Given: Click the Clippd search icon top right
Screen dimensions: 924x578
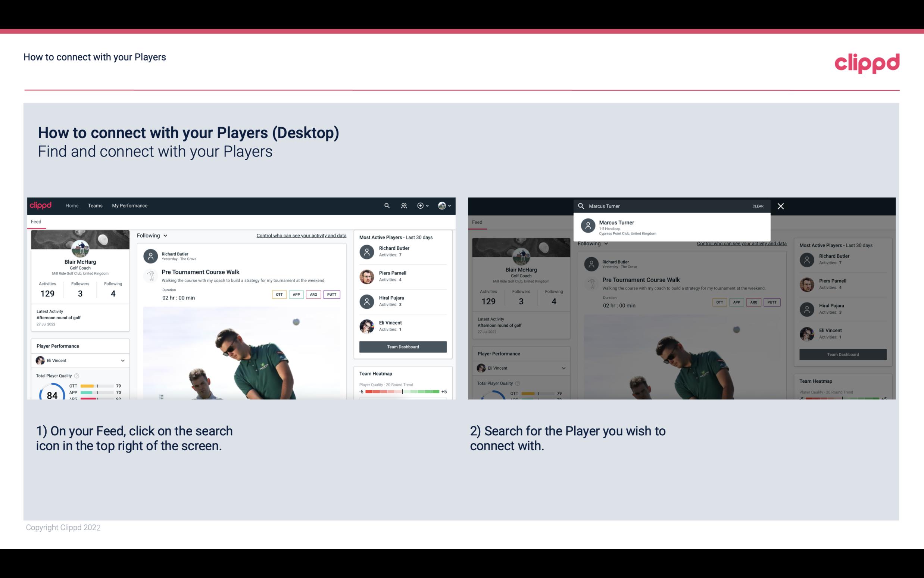Looking at the screenshot, I should click(386, 205).
